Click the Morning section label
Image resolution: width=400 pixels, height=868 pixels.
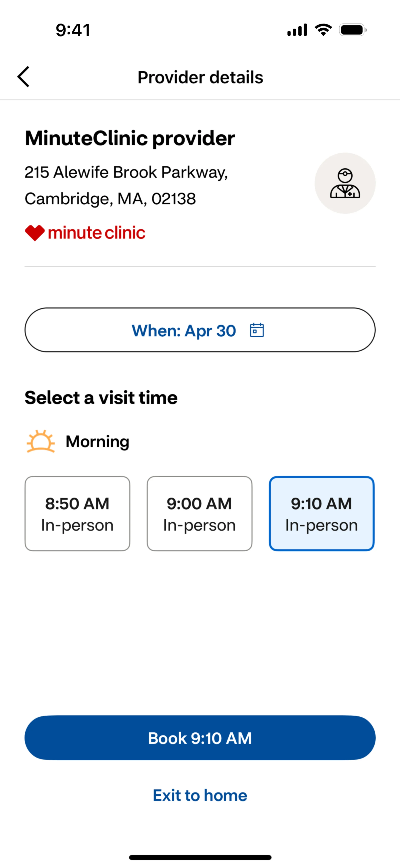(97, 442)
